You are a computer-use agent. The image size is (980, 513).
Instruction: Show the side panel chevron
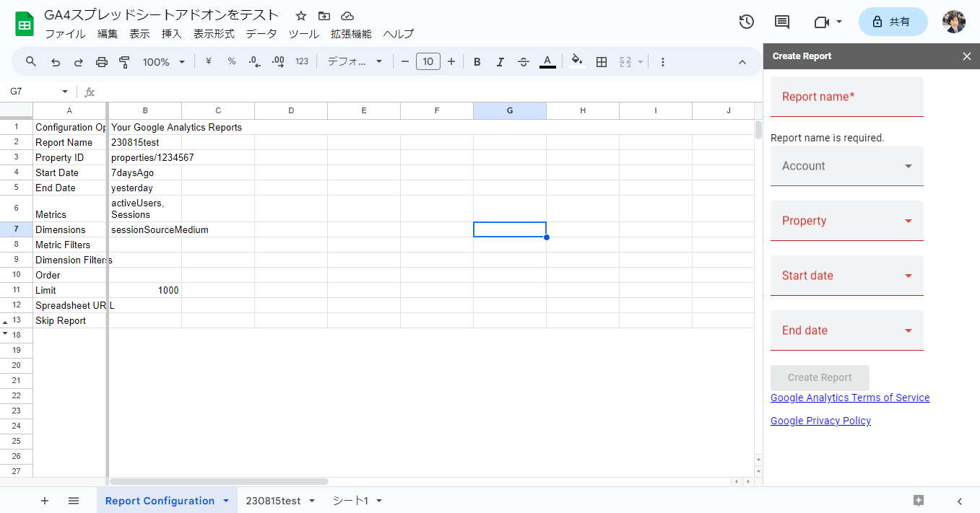click(960, 501)
